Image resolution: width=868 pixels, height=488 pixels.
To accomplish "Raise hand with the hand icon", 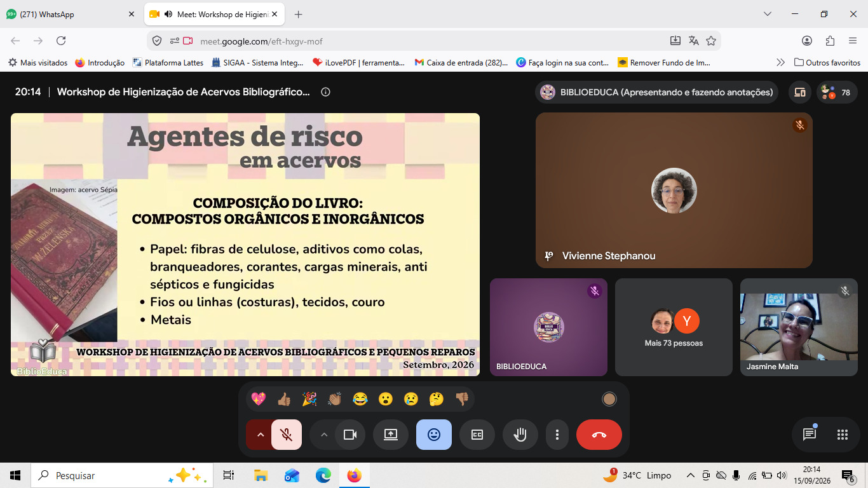I will tap(520, 435).
